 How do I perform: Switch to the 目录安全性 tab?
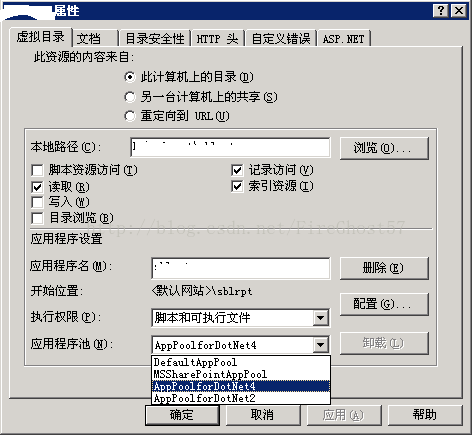click(x=155, y=39)
